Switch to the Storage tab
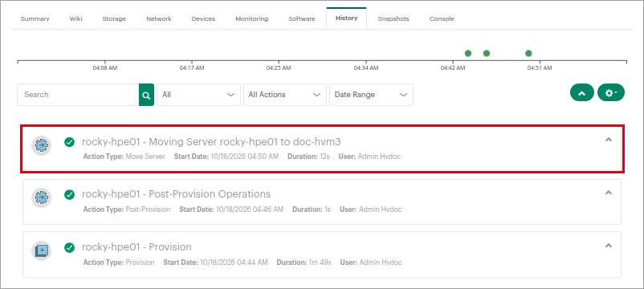This screenshot has height=289, width=644. (x=114, y=19)
